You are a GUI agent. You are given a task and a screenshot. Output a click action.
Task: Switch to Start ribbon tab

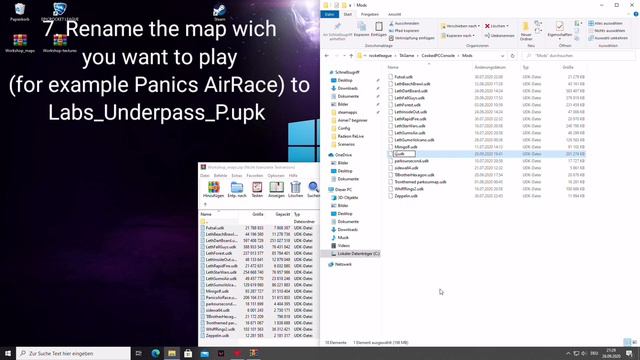coord(347,14)
